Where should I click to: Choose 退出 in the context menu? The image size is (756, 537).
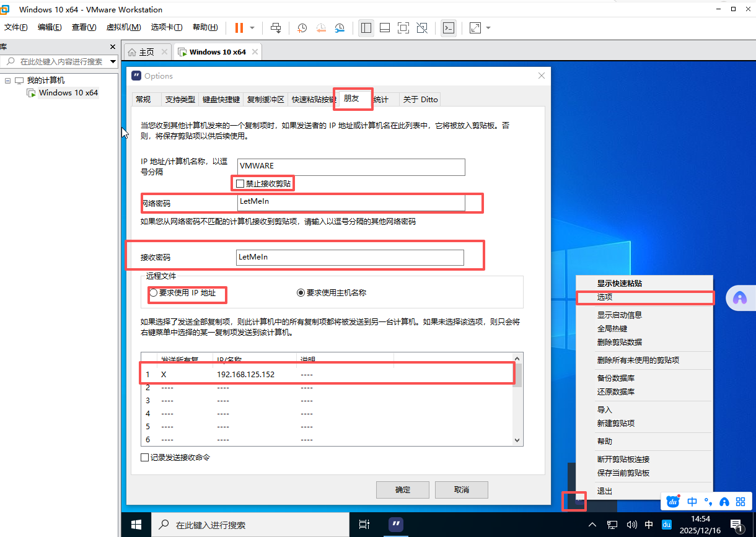(x=644, y=491)
